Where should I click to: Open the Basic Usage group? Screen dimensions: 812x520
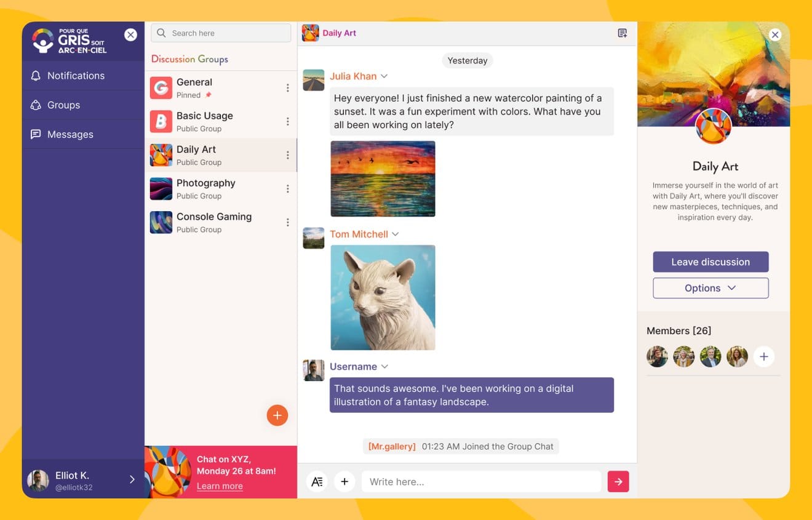coord(221,122)
